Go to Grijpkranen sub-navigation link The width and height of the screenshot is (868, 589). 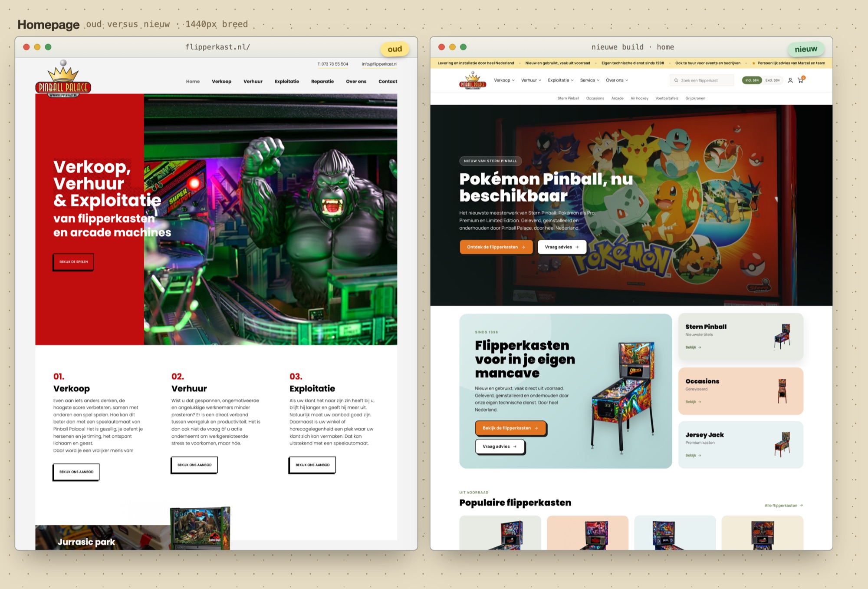(695, 99)
